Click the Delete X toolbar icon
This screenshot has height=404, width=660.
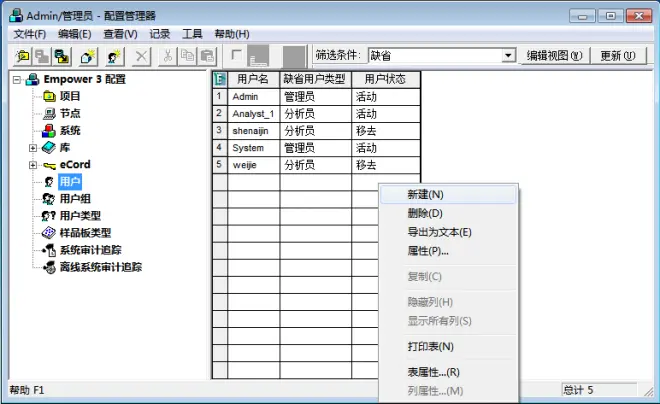tap(141, 56)
